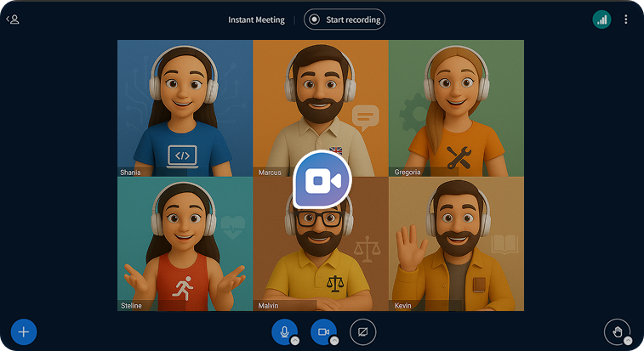
Task: Click the blue plus actions button
Action: point(24,331)
